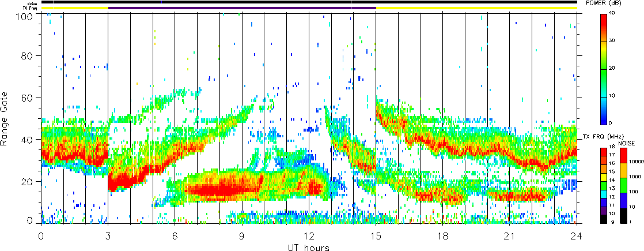Click the x-axis tick label '18'

coord(443,236)
